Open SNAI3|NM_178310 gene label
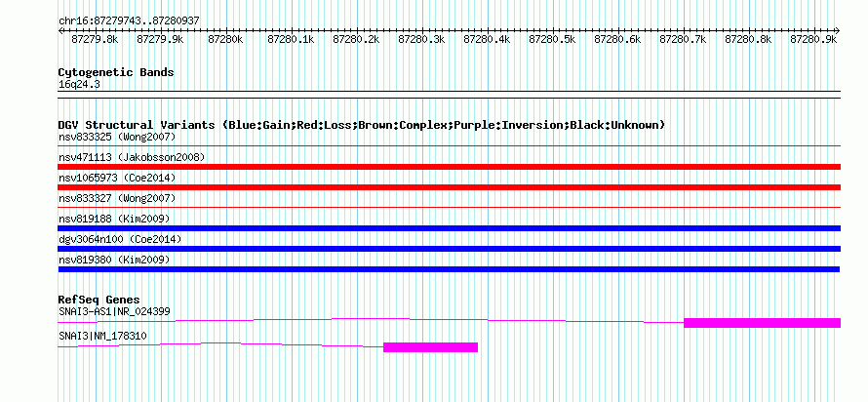 point(102,336)
